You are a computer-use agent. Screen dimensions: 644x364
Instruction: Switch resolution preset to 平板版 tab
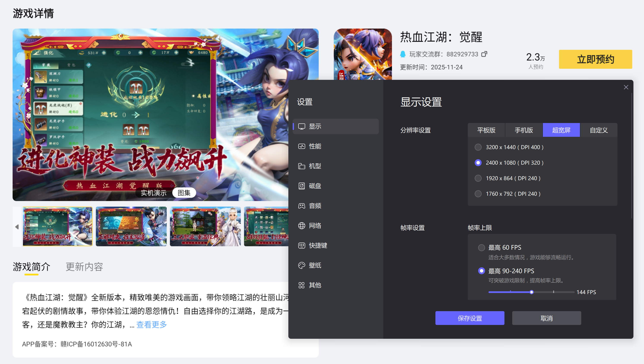[x=486, y=130]
